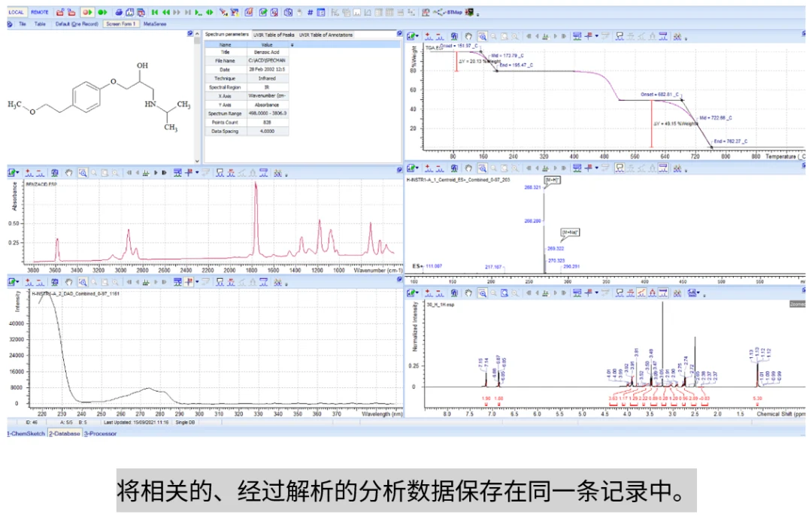
Task: Select the Screen Form 1 layout
Action: point(120,24)
